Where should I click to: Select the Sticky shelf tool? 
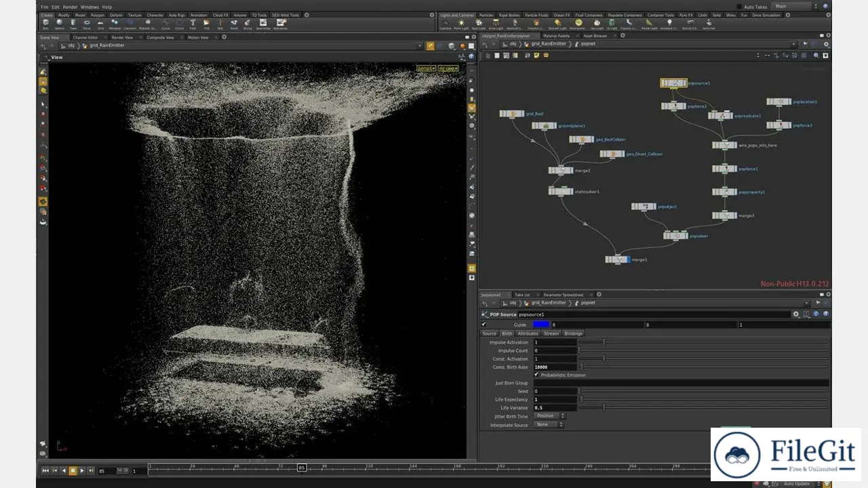point(248,24)
